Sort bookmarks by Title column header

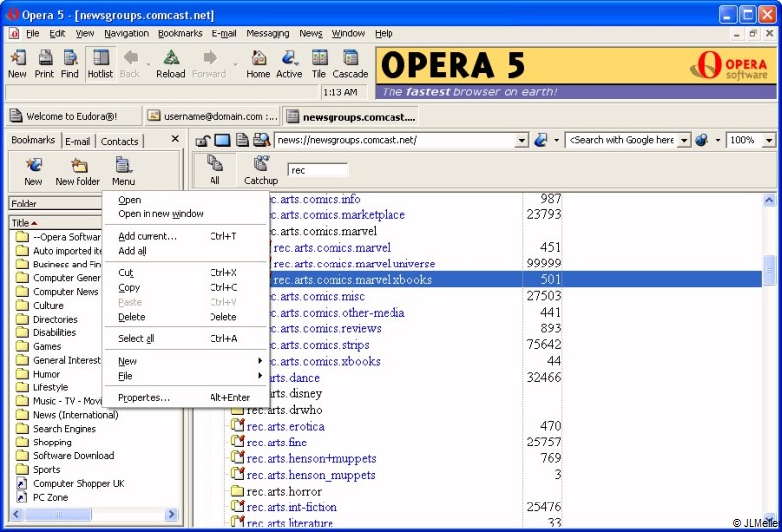[x=55, y=223]
